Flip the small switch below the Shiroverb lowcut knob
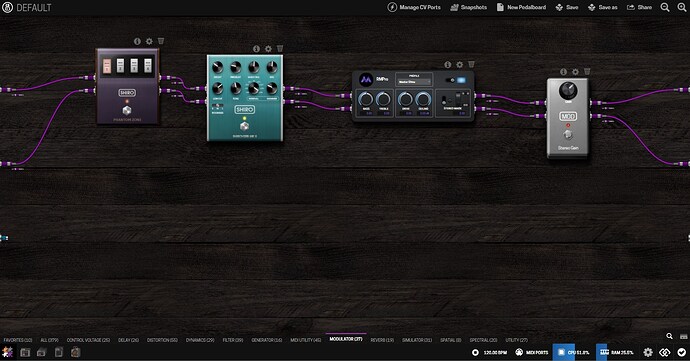The image size is (690, 361). (x=217, y=107)
